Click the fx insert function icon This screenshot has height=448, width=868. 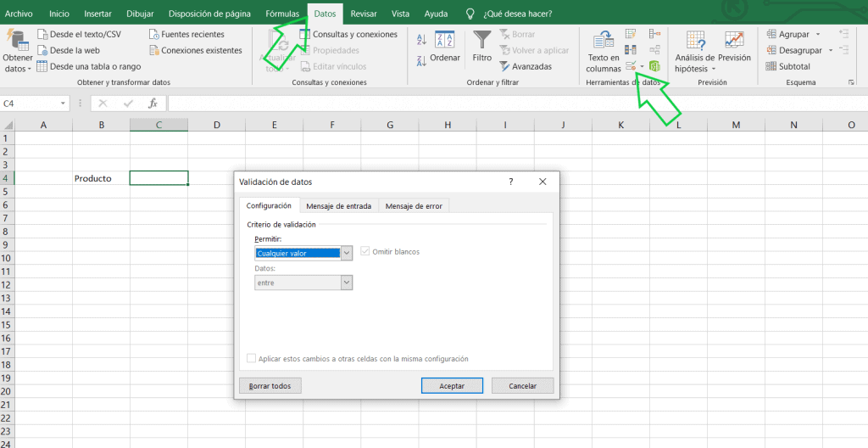(153, 104)
